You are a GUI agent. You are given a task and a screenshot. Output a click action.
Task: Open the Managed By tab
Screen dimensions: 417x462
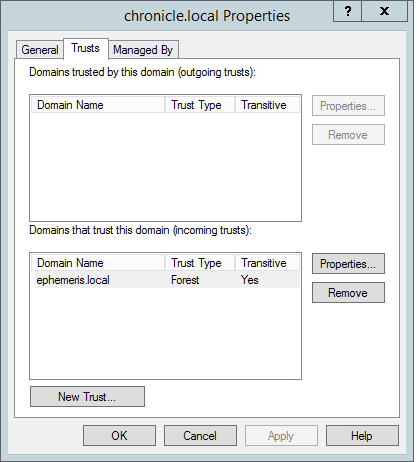(x=143, y=50)
